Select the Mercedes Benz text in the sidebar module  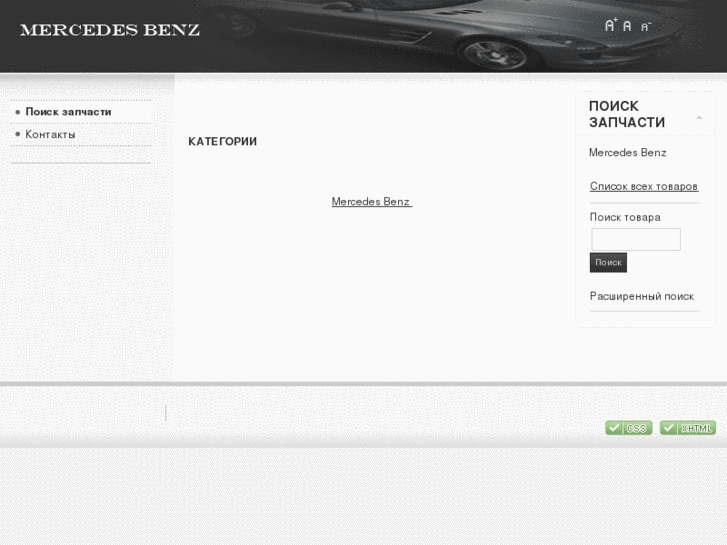point(628,153)
